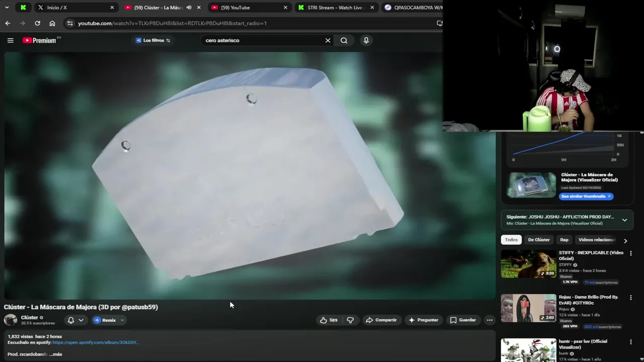Open options menu for huntr video
The image size is (644, 362).
click(630, 342)
